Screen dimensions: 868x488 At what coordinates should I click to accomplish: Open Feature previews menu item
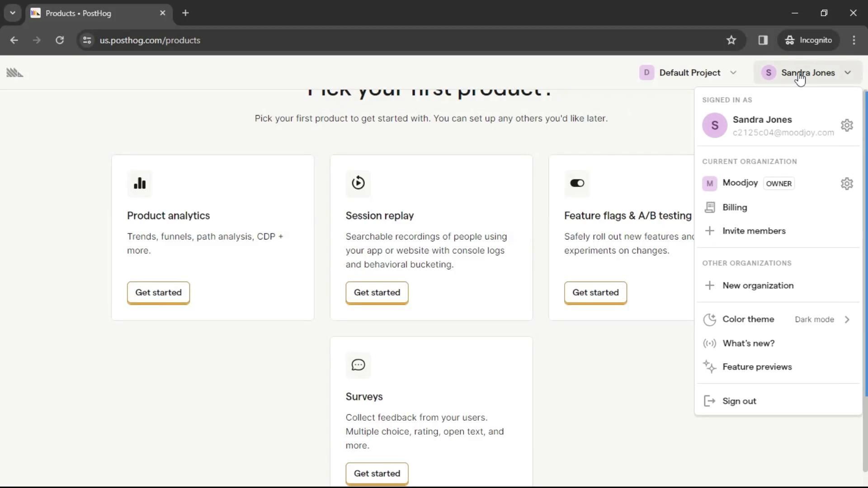pos(757,367)
